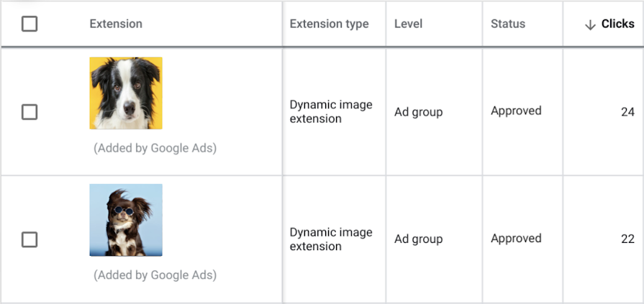This screenshot has height=304, width=644.
Task: Click the 22 clicks value
Action: tap(627, 239)
